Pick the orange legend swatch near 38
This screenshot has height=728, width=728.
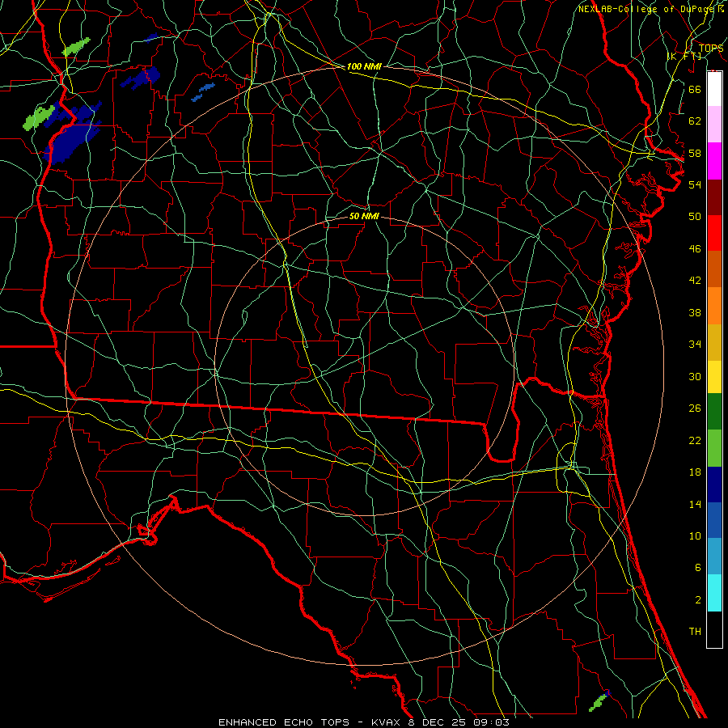tap(714, 306)
